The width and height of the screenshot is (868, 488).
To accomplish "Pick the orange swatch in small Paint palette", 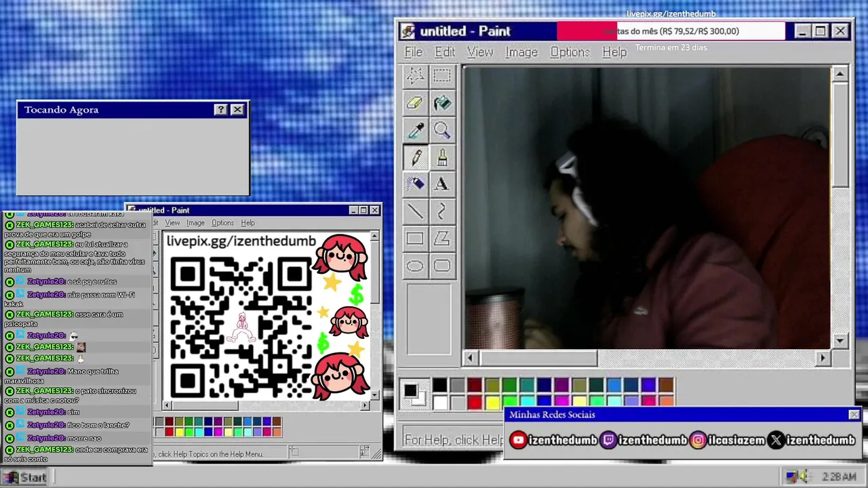I will pos(277,432).
